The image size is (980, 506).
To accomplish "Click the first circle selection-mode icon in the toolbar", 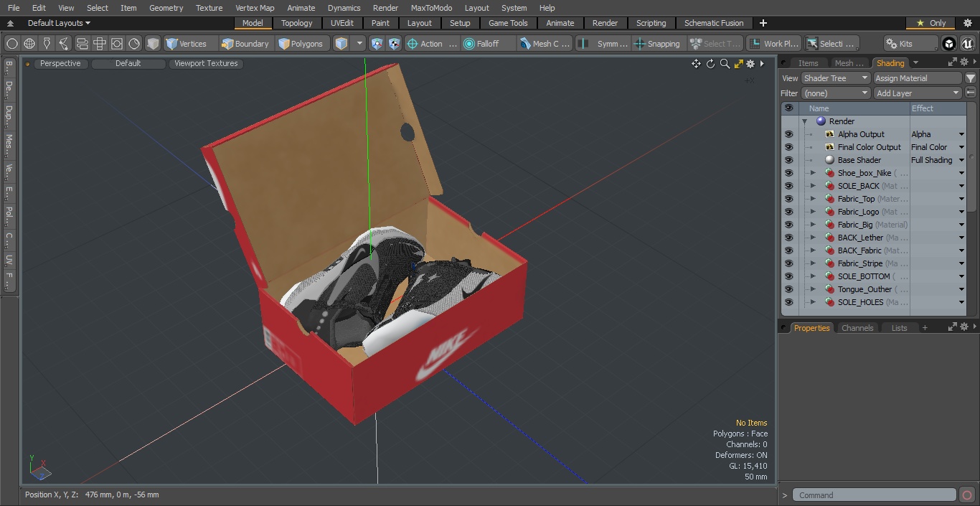I will coord(11,44).
